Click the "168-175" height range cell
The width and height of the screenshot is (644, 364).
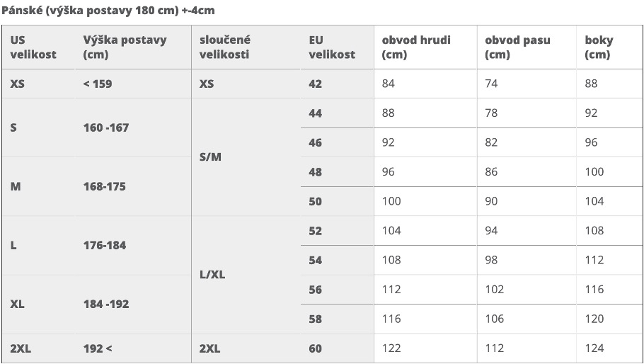point(105,186)
